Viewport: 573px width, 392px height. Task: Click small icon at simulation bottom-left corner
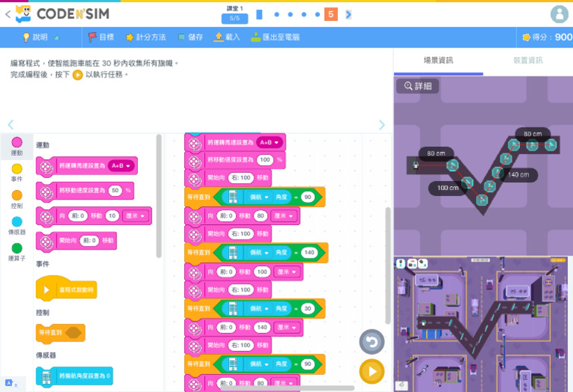click(401, 385)
